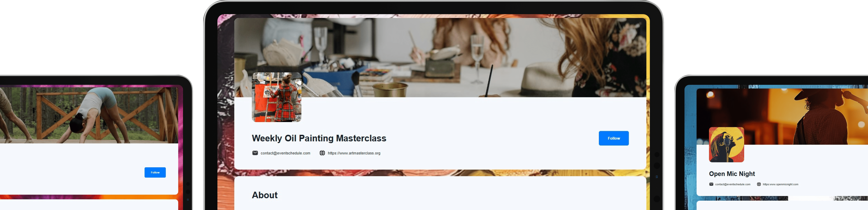The image size is (868, 210).
Task: Click the envelope icon beside contact@eventschedule.com in the Masterclass card
Action: tap(255, 153)
